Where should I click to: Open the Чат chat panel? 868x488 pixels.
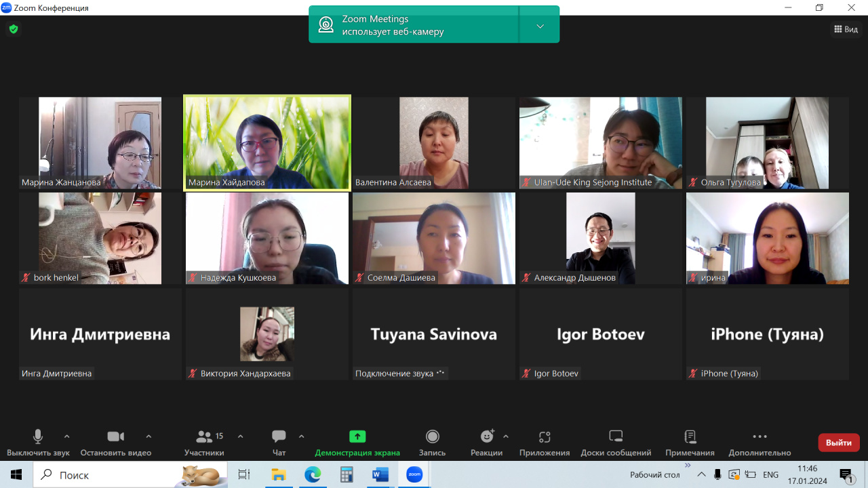point(279,437)
